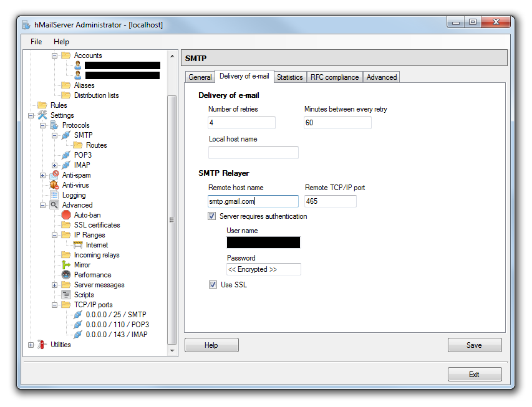Select the 0.0.0.0 / 110 / POP3 port icon
Image resolution: width=532 pixels, height=407 pixels.
click(78, 325)
